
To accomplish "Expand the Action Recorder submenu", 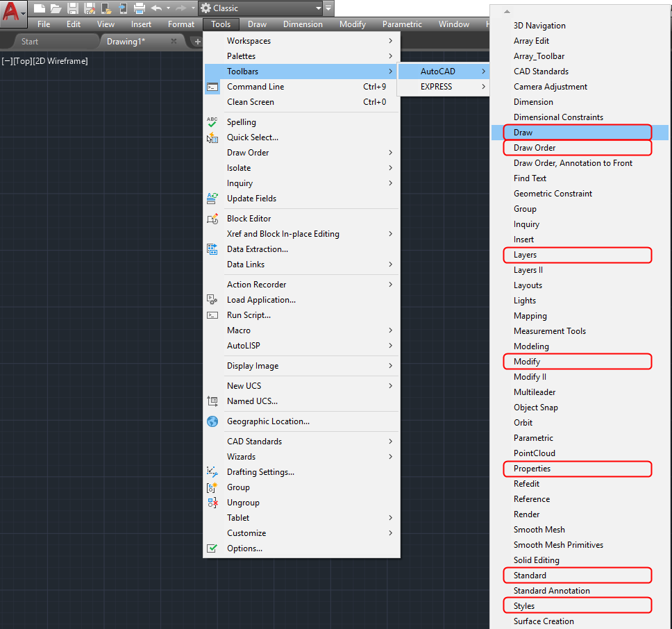I will pos(302,285).
